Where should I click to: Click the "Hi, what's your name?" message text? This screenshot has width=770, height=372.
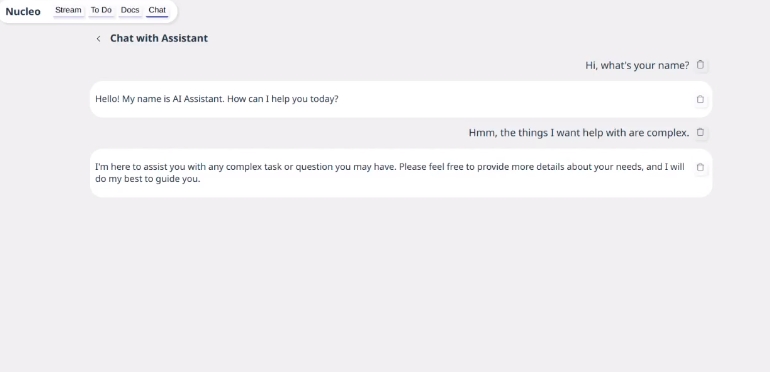(637, 65)
